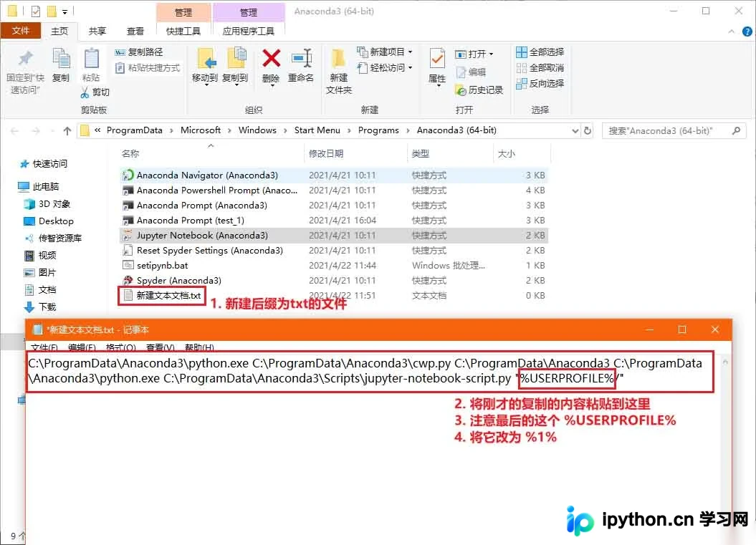Switch to the Share (共享) ribbon tab
The height and width of the screenshot is (545, 756).
pyautogui.click(x=97, y=32)
